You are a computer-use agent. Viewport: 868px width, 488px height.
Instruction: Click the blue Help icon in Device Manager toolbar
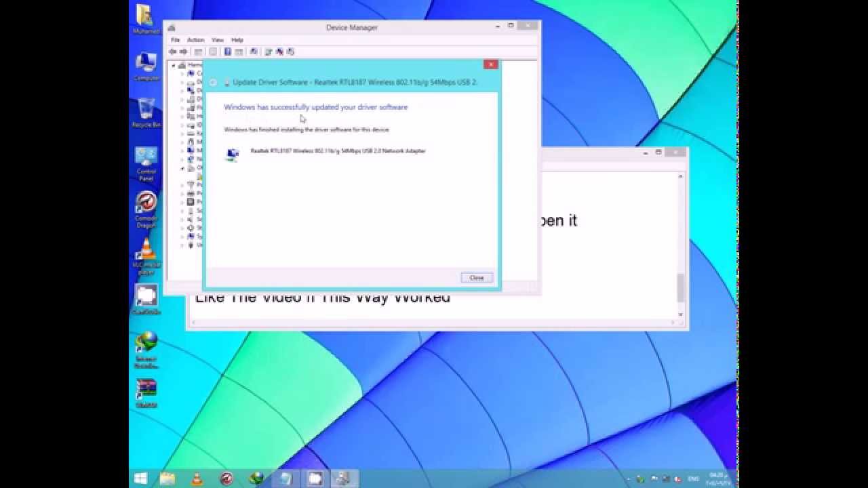tap(227, 52)
